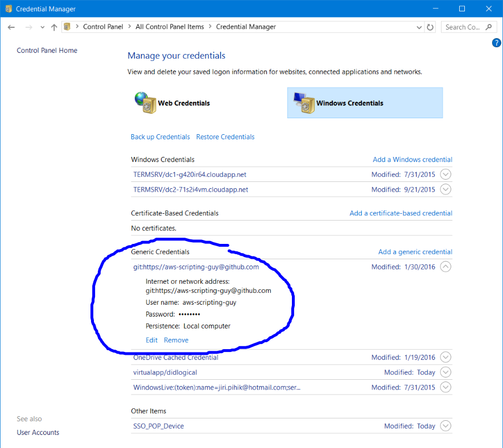The width and height of the screenshot is (503, 448).
Task: Close the Credential Manager window
Action: 489,9
